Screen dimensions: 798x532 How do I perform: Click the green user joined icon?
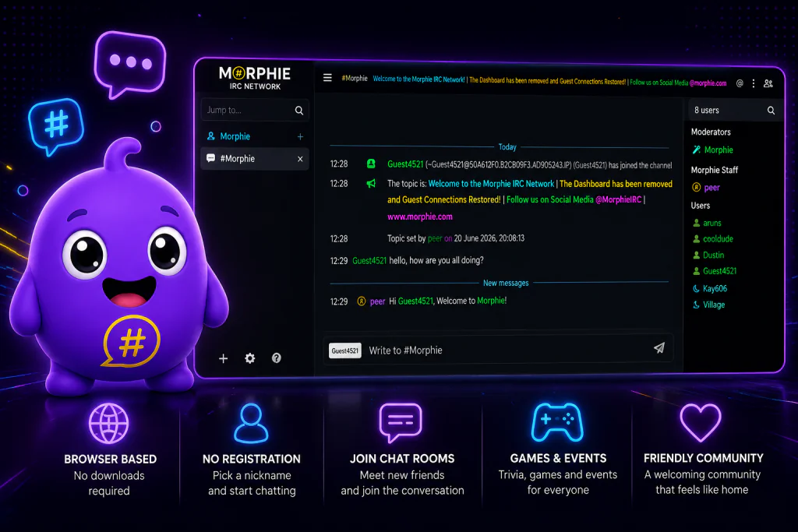371,164
